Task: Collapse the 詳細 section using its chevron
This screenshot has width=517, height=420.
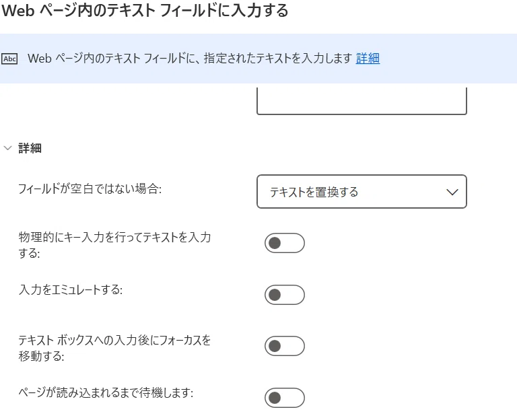Action: click(x=8, y=148)
